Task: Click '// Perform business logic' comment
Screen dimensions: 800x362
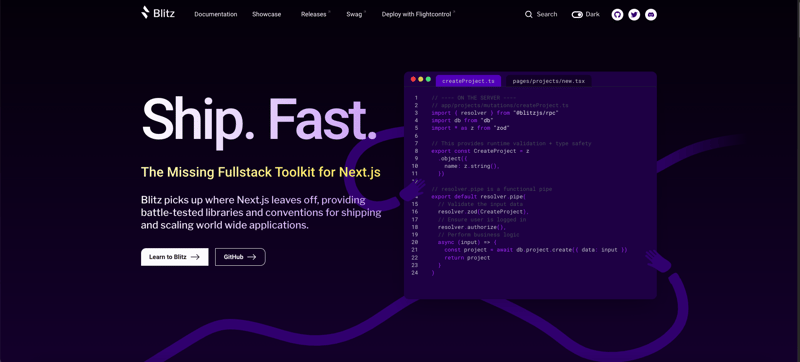Action: point(479,235)
